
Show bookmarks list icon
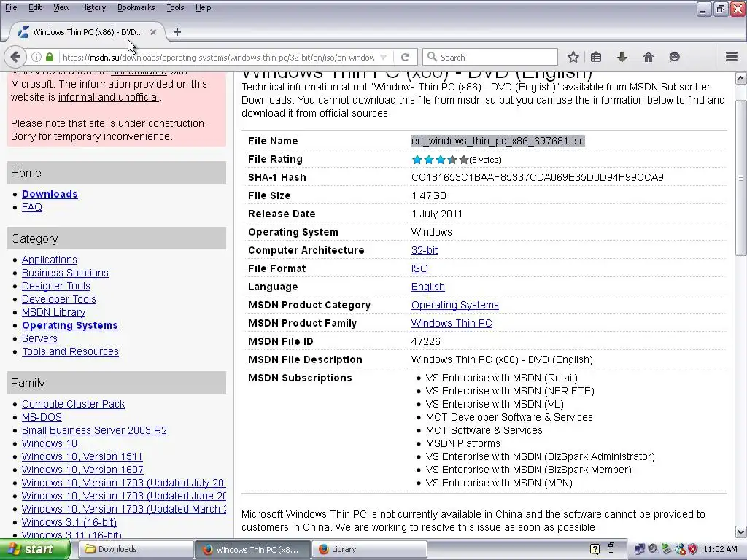(596, 57)
